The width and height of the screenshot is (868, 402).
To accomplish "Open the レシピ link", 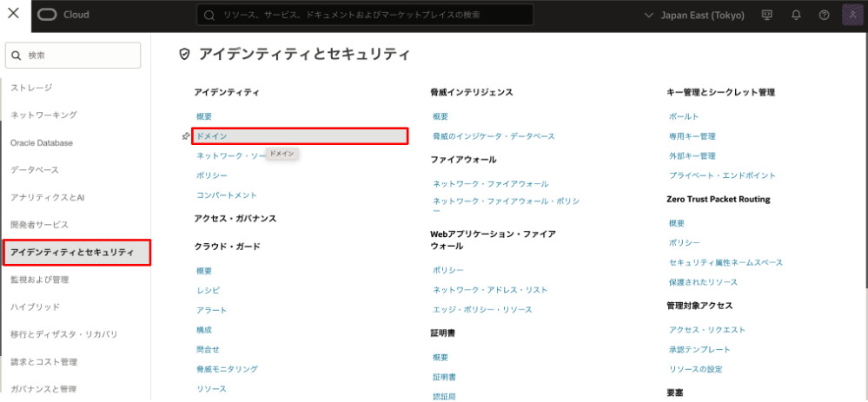I will point(209,290).
